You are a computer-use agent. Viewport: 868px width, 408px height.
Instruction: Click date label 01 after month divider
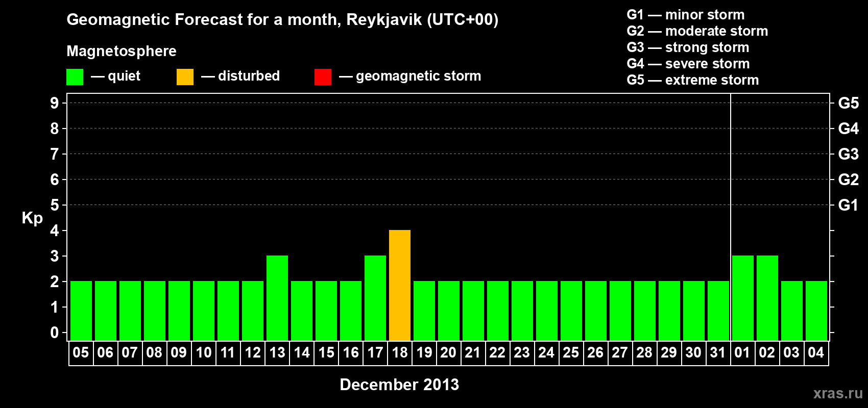click(x=742, y=353)
